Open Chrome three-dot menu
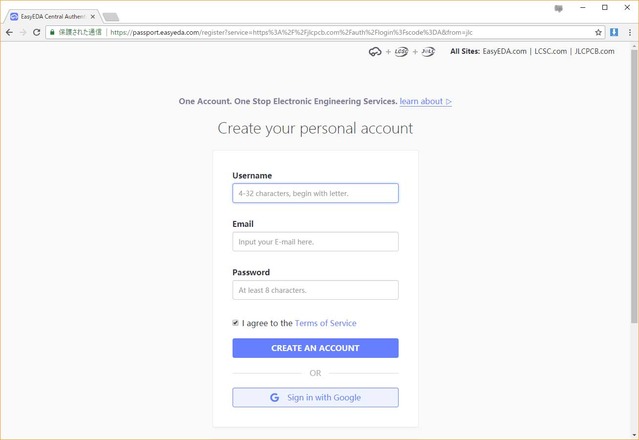Viewport: 639px width, 440px height. point(630,33)
